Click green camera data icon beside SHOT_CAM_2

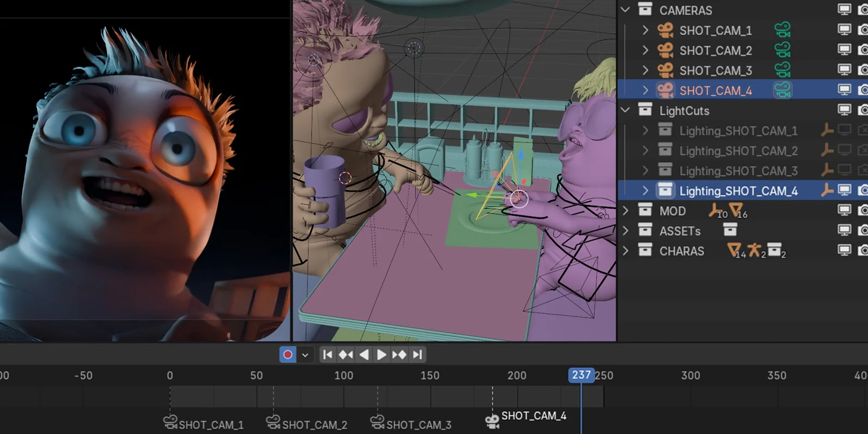pos(782,50)
